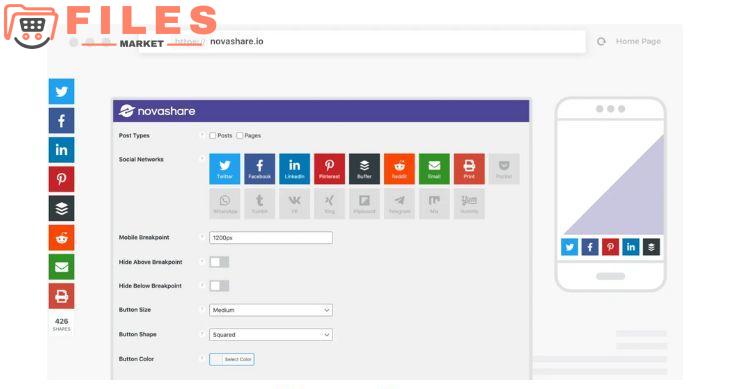Enable the greyed-out Mix network tile
This screenshot has height=389, width=730.
click(x=434, y=204)
